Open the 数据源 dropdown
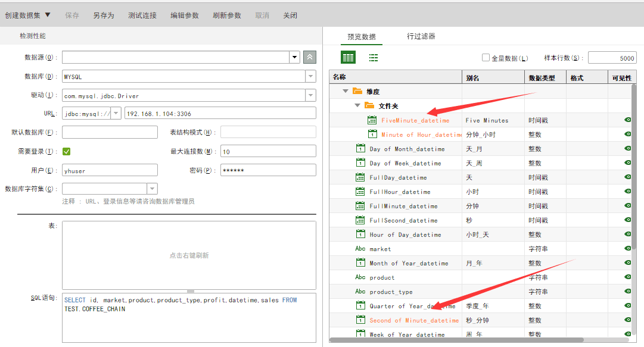644x347 pixels. tap(294, 57)
